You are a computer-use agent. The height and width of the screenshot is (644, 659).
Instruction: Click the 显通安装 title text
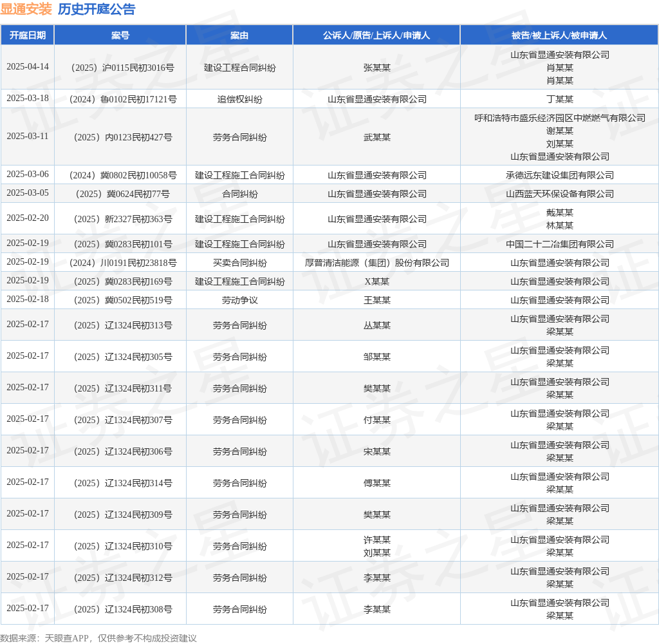[x=26, y=9]
